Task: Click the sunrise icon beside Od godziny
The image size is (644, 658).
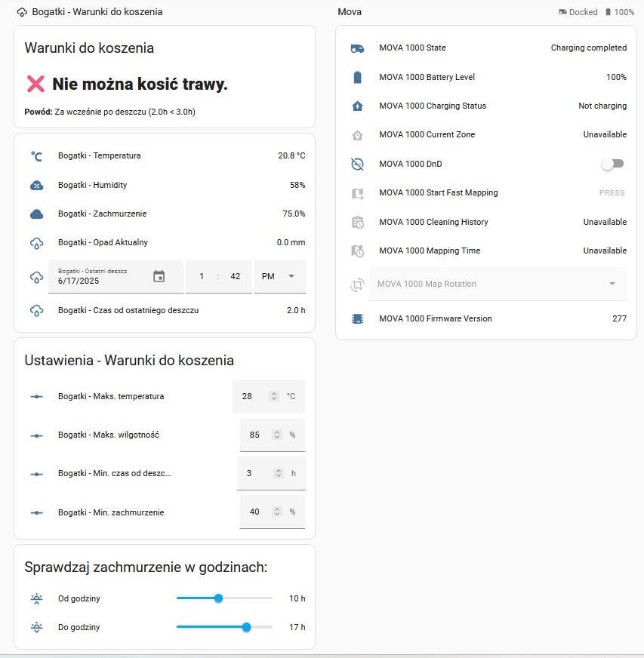Action: [36, 599]
